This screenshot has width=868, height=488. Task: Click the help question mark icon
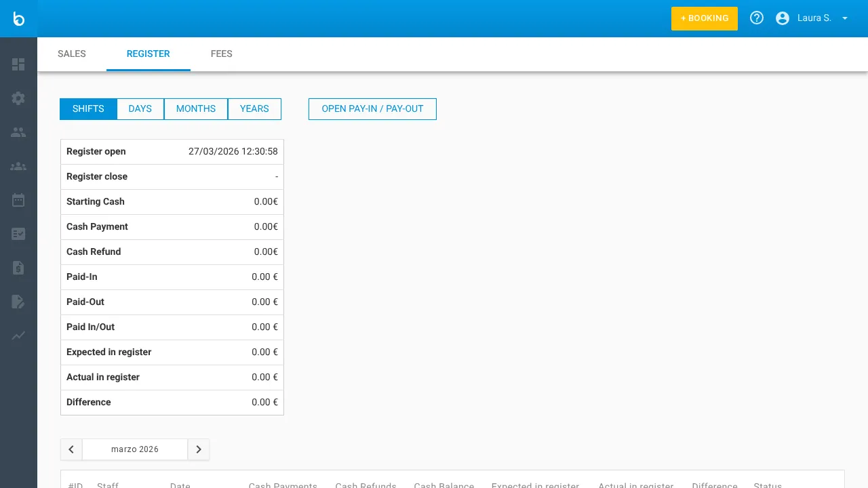click(x=757, y=18)
